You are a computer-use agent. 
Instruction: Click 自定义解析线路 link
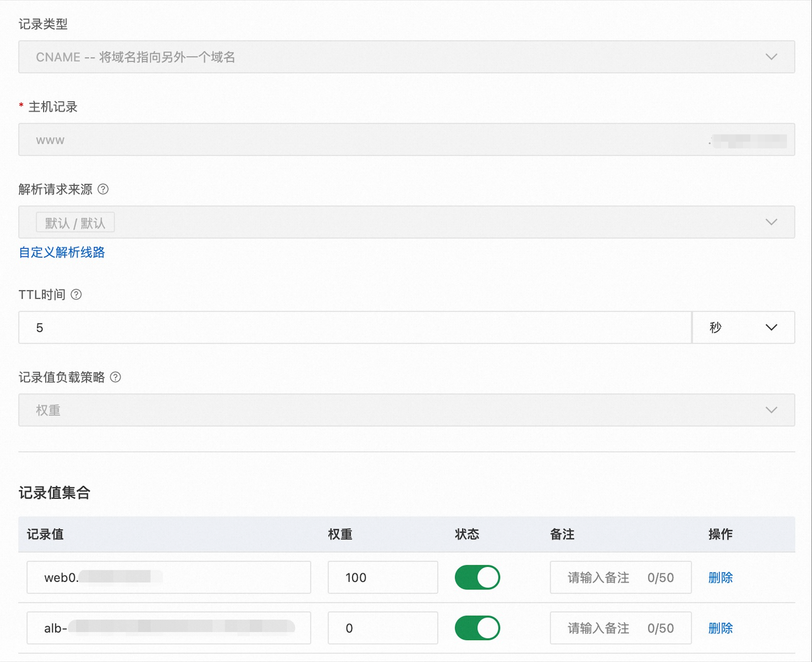click(62, 252)
